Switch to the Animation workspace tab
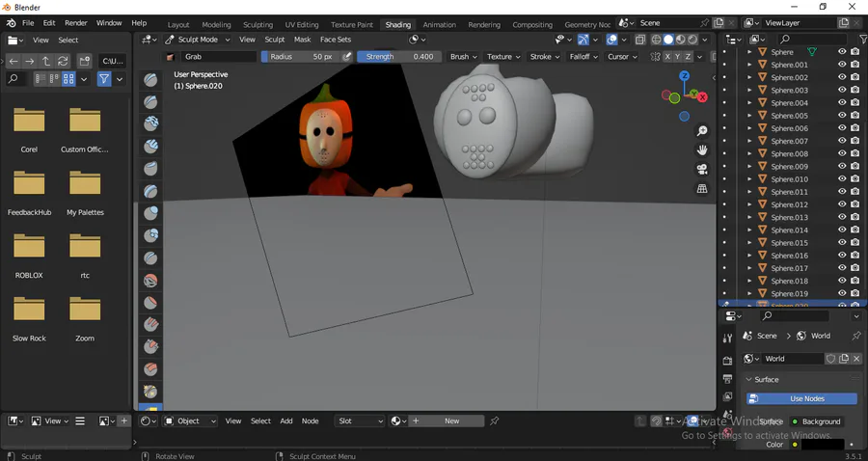 click(440, 24)
